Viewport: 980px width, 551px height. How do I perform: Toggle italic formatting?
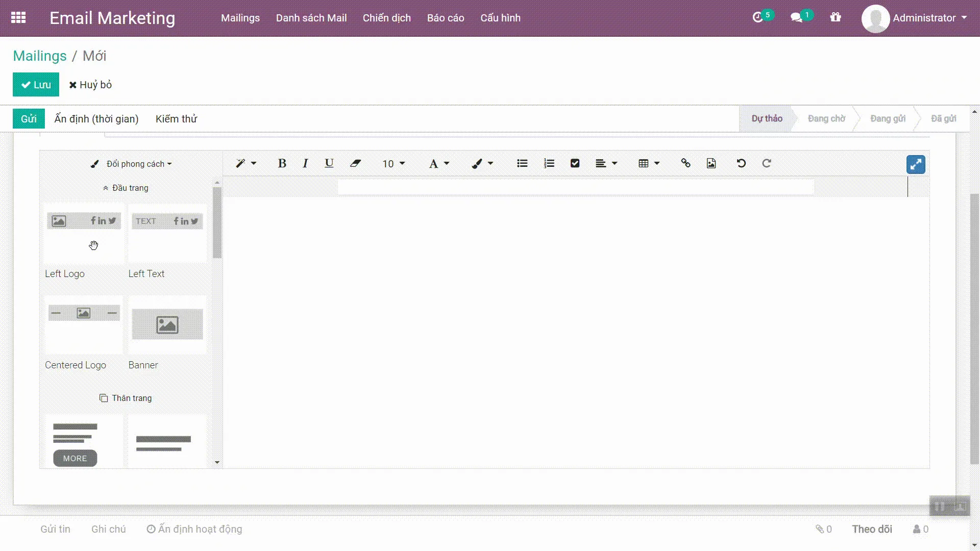(x=305, y=163)
